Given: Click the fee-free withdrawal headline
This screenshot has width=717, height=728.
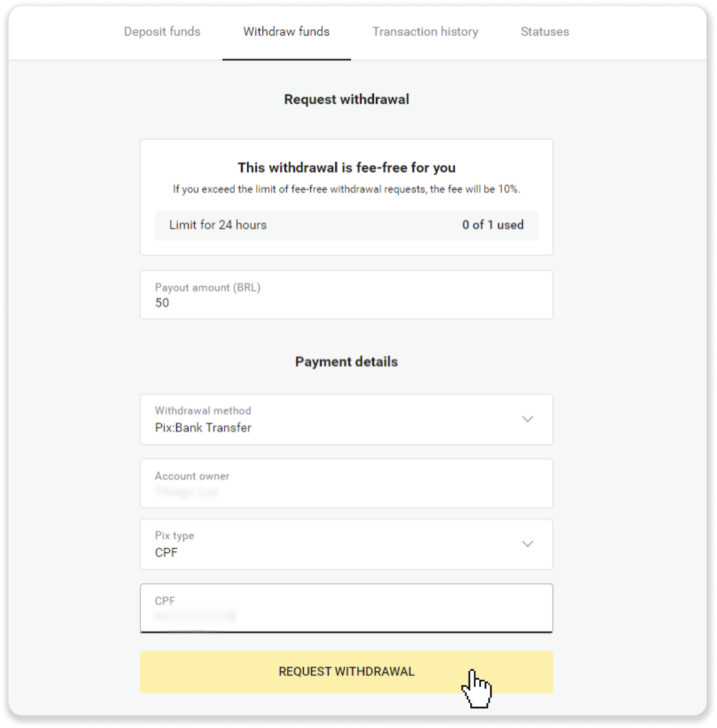Looking at the screenshot, I should pos(346,168).
